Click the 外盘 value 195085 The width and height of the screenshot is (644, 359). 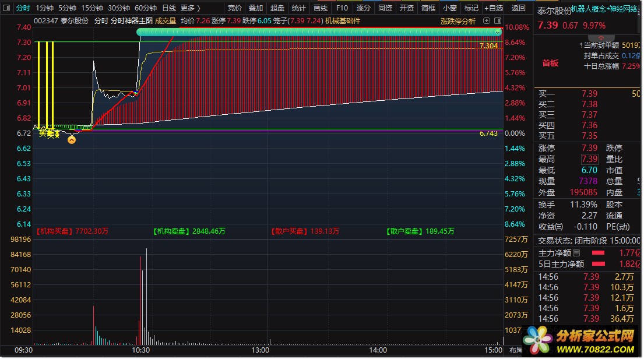[583, 192]
